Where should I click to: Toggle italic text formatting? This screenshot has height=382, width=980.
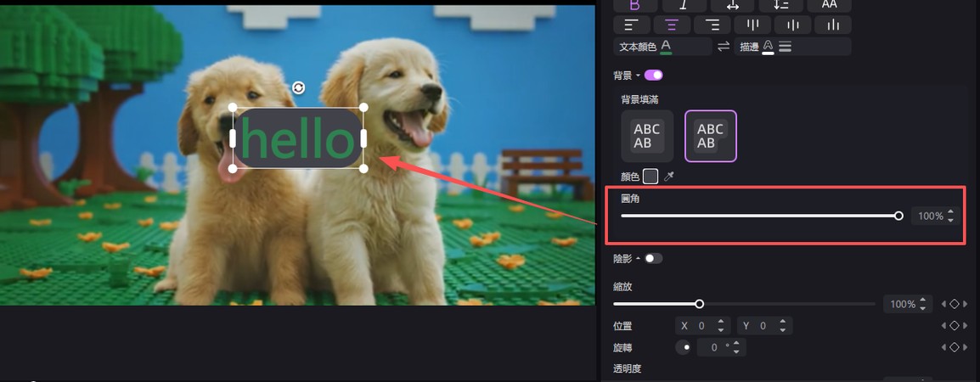pos(682,5)
